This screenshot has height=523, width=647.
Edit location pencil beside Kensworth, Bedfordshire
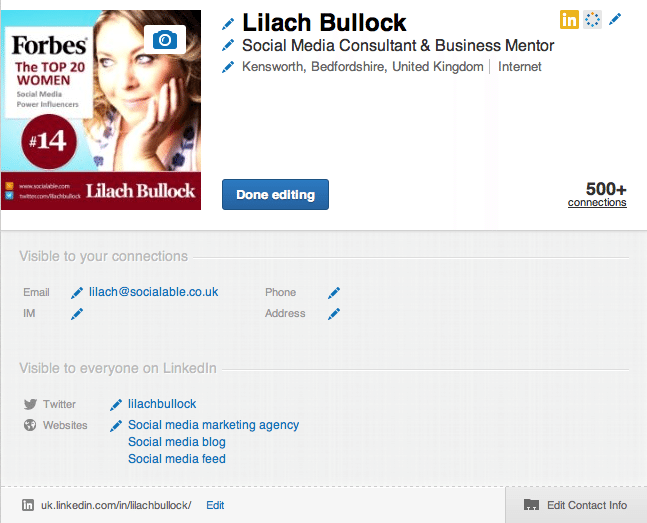(228, 67)
